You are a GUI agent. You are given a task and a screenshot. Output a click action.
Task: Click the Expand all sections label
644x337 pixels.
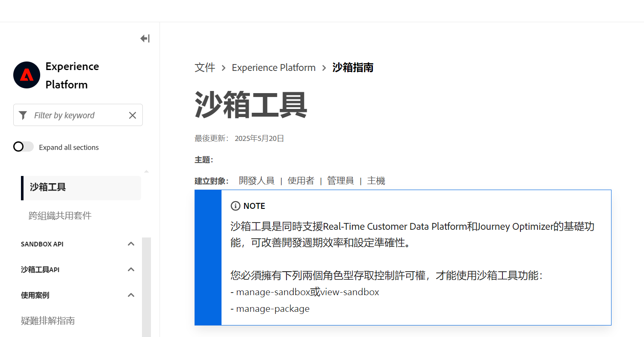coord(69,147)
